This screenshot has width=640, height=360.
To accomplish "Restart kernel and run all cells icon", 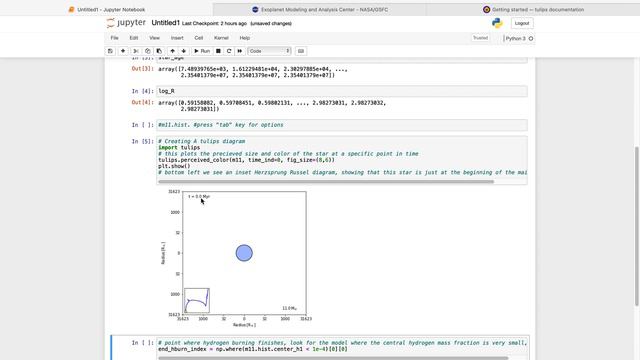I will (240, 51).
